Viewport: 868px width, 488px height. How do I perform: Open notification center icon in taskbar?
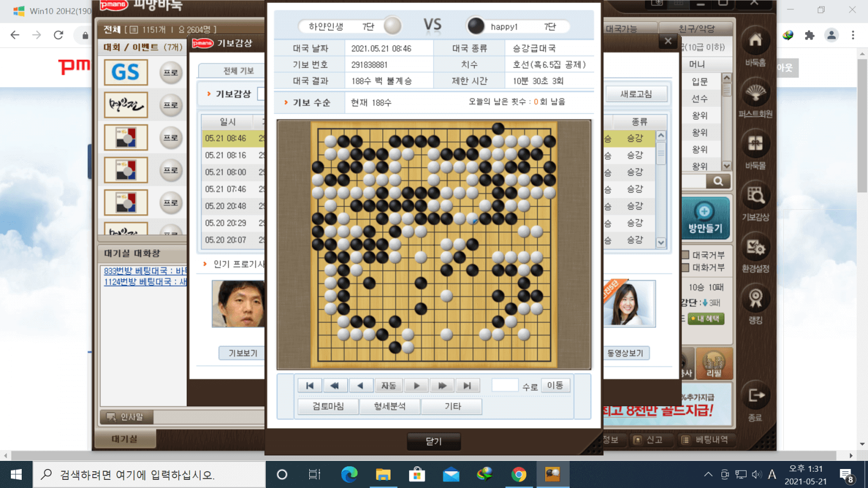[x=846, y=476]
